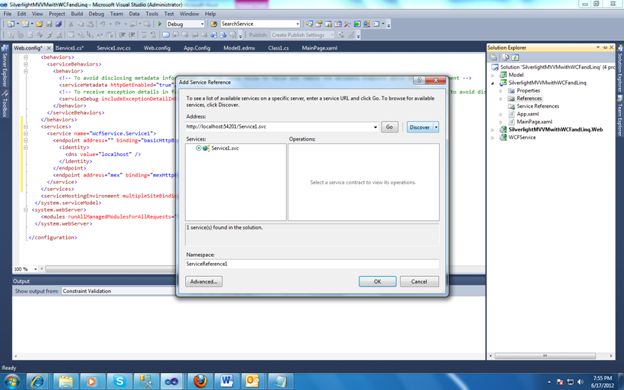The image size is (624, 390).
Task: Click the Go button
Action: click(x=389, y=127)
